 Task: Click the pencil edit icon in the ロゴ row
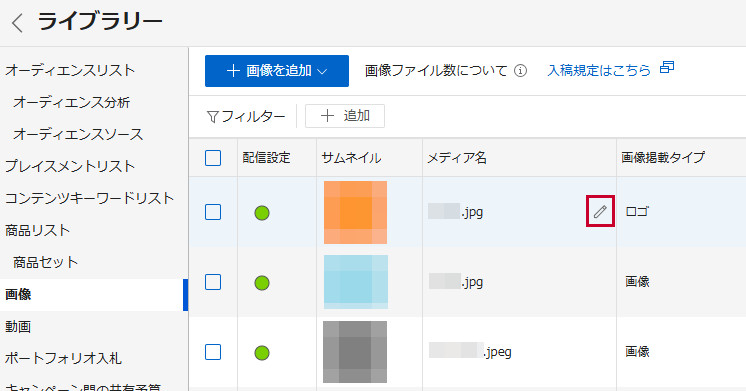coord(600,211)
